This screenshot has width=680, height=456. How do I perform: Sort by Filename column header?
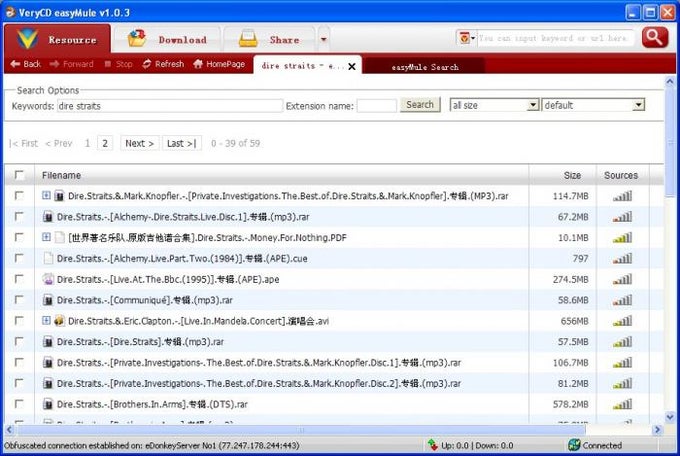click(61, 175)
